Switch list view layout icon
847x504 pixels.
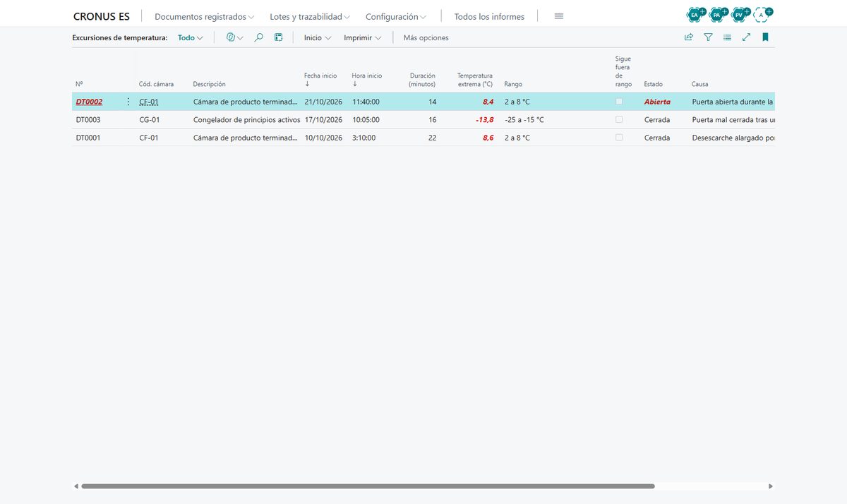coord(727,37)
